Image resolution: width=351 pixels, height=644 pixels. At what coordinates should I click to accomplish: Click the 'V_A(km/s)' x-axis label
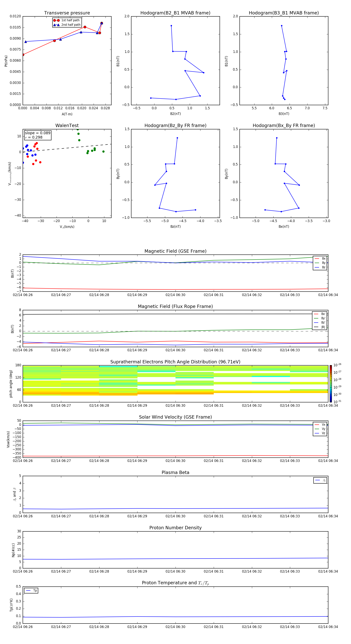[x=67, y=227]
